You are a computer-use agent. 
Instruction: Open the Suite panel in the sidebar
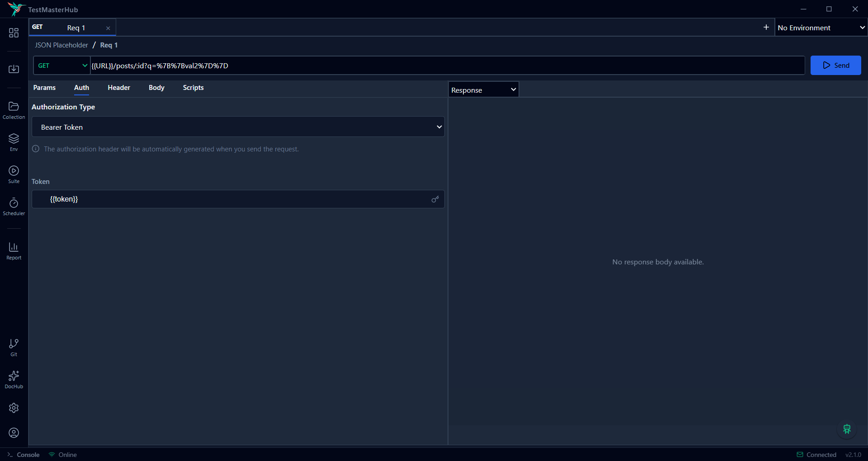click(x=14, y=174)
